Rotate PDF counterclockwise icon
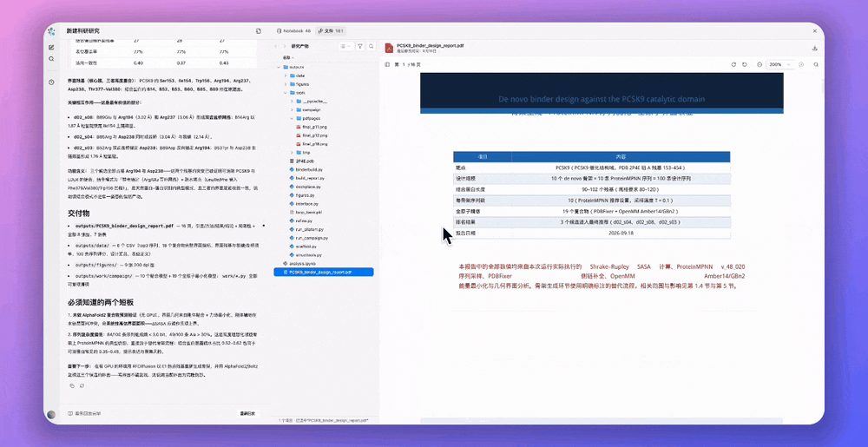The width and height of the screenshot is (868, 447). pyautogui.click(x=745, y=65)
